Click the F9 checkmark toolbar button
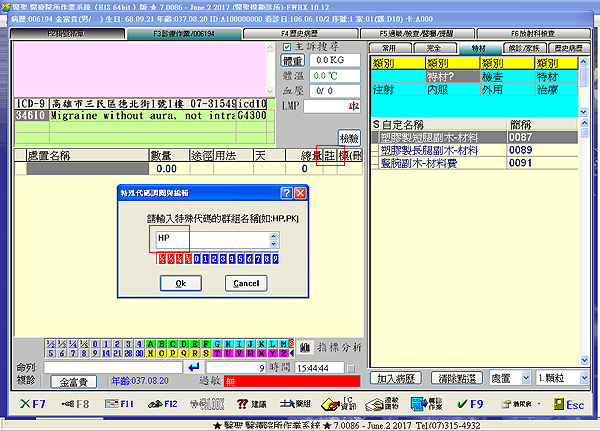Image resolution: width=600 pixels, height=431 pixels. pyautogui.click(x=470, y=404)
